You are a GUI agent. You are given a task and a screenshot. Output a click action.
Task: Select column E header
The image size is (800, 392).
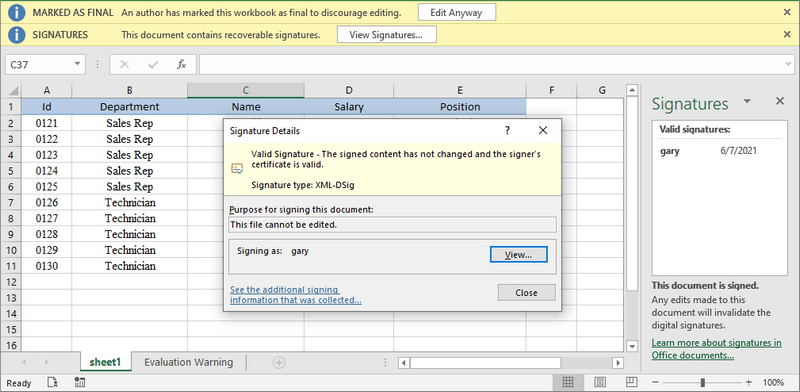pos(460,90)
